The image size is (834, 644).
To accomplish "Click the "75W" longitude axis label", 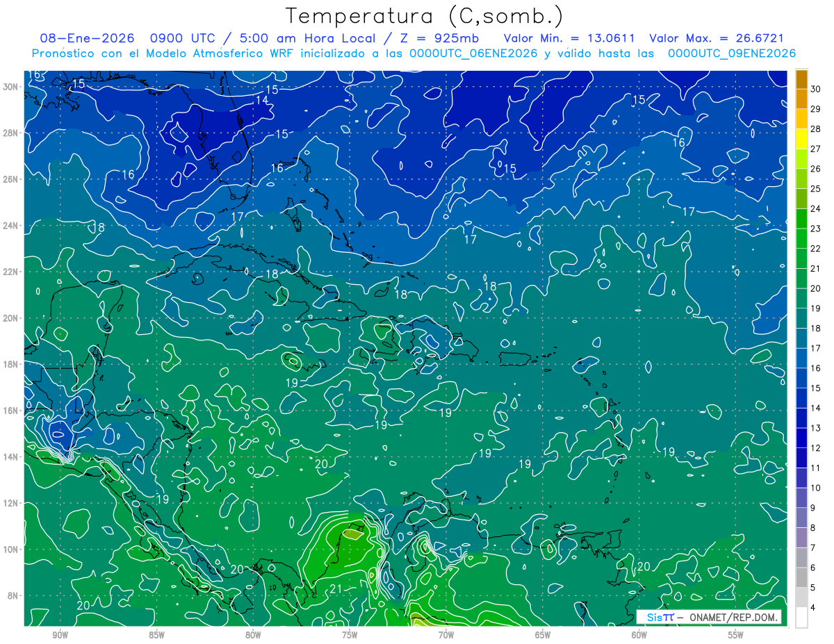I will click(350, 635).
